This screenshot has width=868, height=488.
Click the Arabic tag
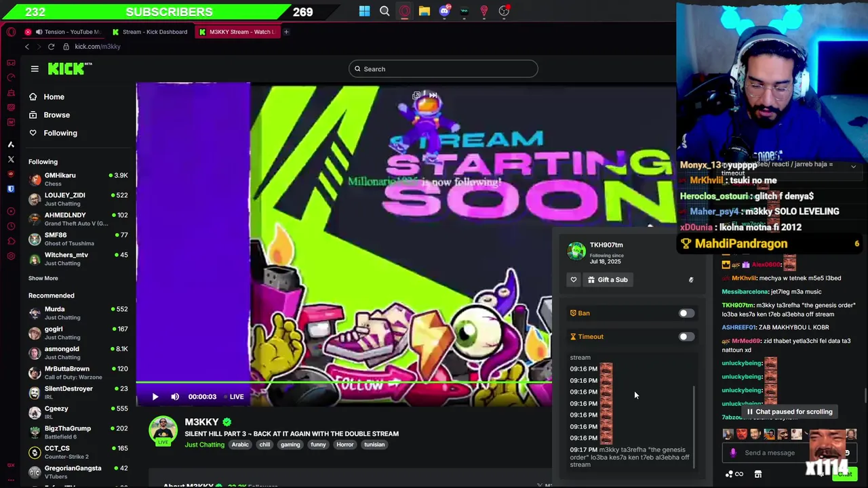click(x=240, y=445)
